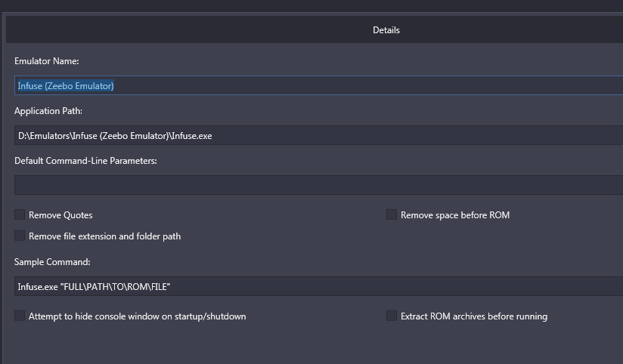Click the Sample Command text box
Screen dimensions: 623x364
(x=318, y=286)
